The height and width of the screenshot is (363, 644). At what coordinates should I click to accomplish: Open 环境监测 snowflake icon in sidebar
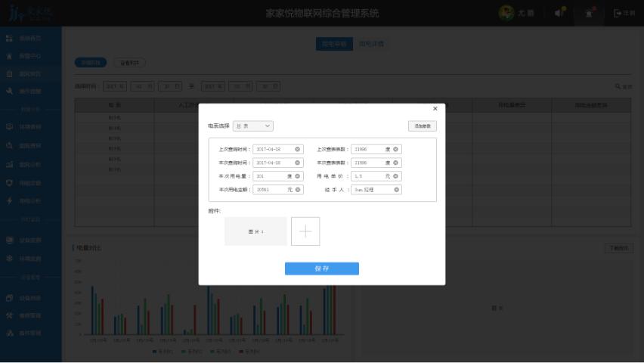click(9, 259)
